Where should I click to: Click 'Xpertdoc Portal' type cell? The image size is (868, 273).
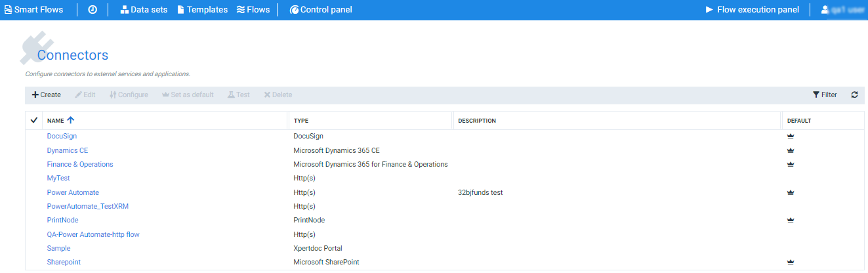(318, 248)
